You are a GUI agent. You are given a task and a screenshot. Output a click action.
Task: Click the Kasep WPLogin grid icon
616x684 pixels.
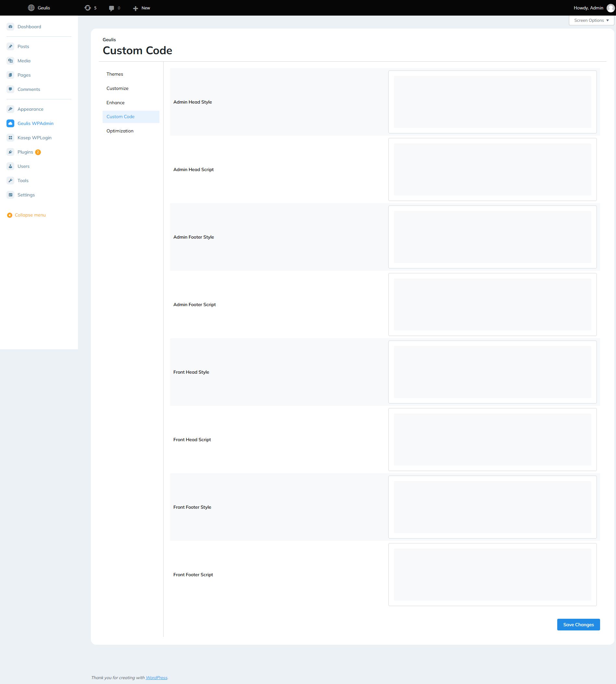10,138
